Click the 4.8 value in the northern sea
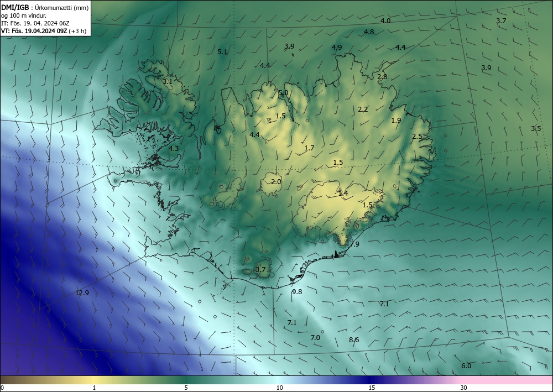The image size is (553, 392). [x=369, y=32]
